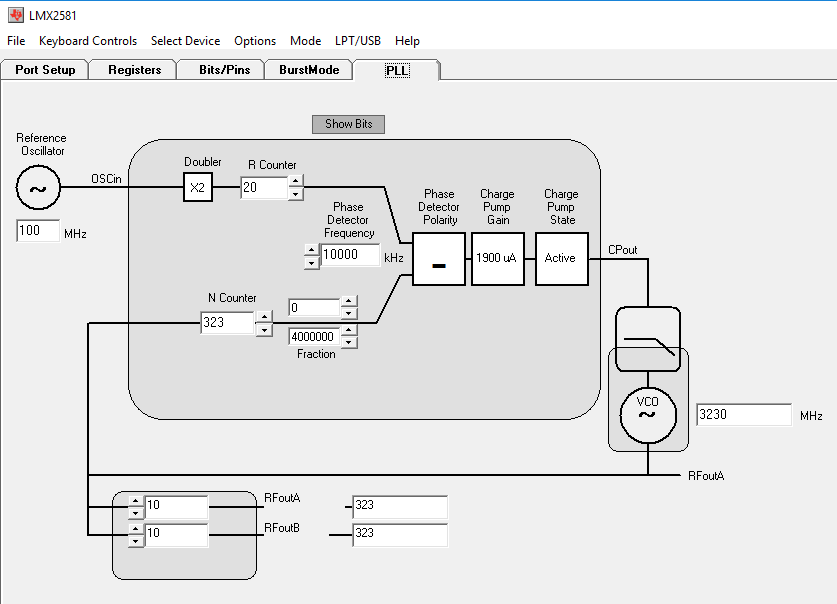Increase Phase Detector Frequency with up arrow
The image size is (837, 604).
312,250
